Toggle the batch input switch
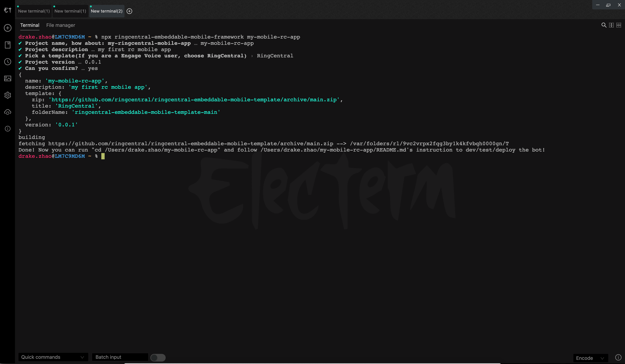 [158, 357]
